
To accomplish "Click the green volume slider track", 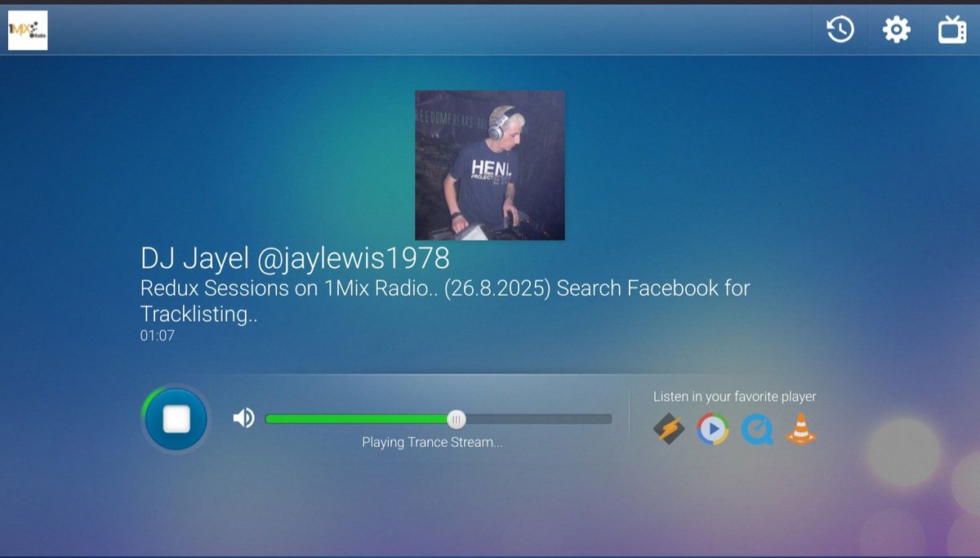I will pos(438,419).
